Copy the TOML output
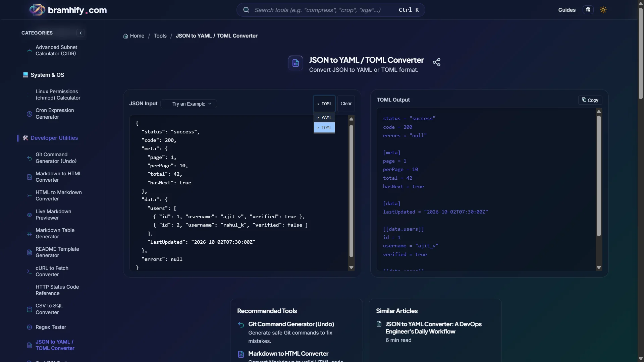This screenshot has width=644, height=362. pyautogui.click(x=590, y=100)
